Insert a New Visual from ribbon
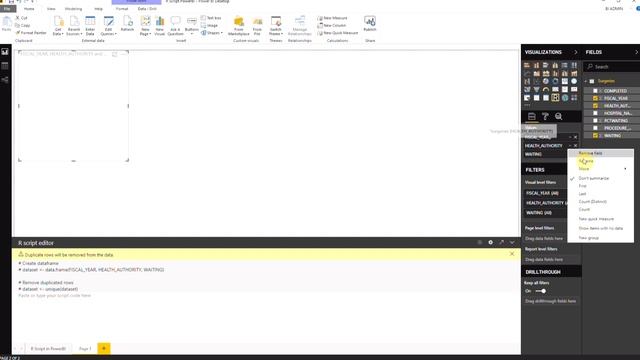 click(160, 26)
